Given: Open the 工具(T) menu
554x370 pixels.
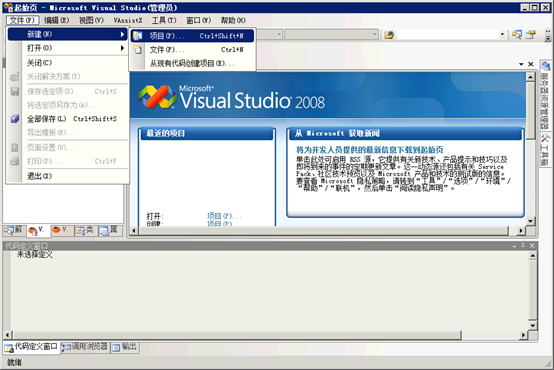Looking at the screenshot, I should pyautogui.click(x=164, y=20).
